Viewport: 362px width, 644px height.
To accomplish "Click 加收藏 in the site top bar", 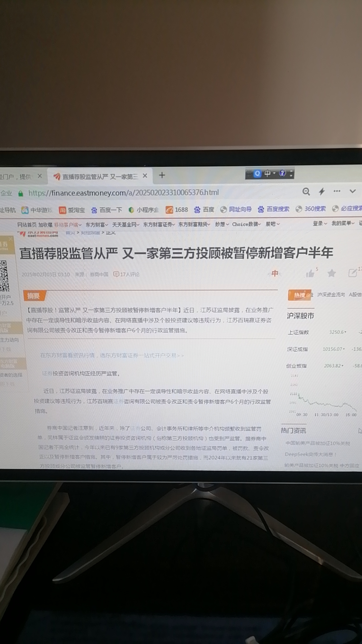I will coord(45,225).
